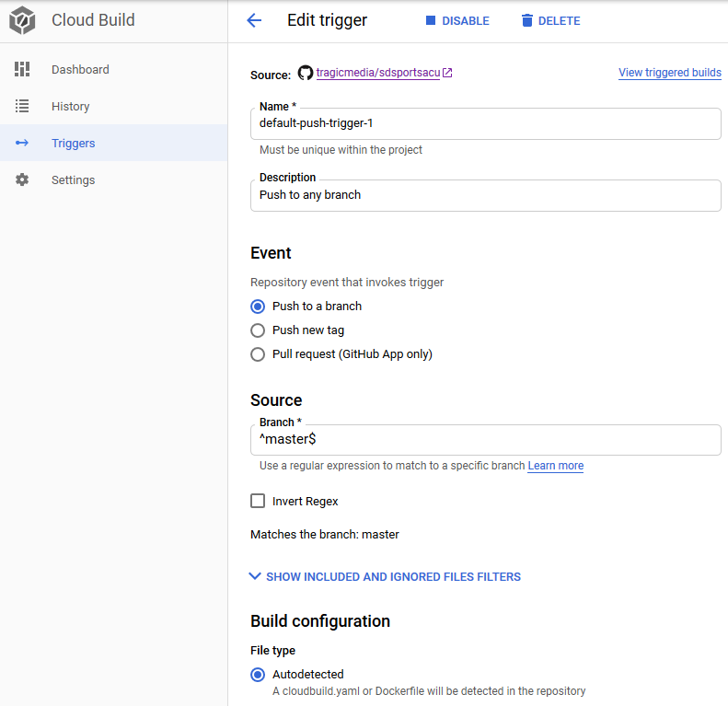Click the DISABLE button

[x=457, y=21]
